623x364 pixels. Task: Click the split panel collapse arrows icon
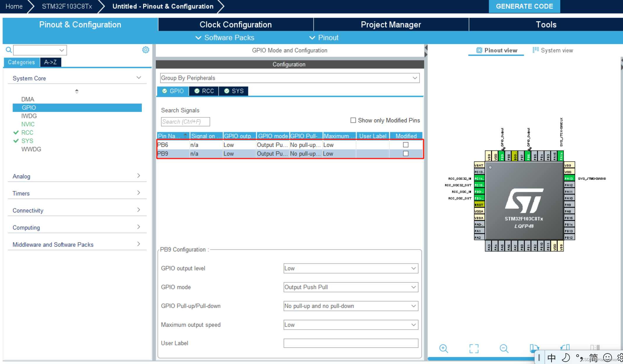(426, 51)
